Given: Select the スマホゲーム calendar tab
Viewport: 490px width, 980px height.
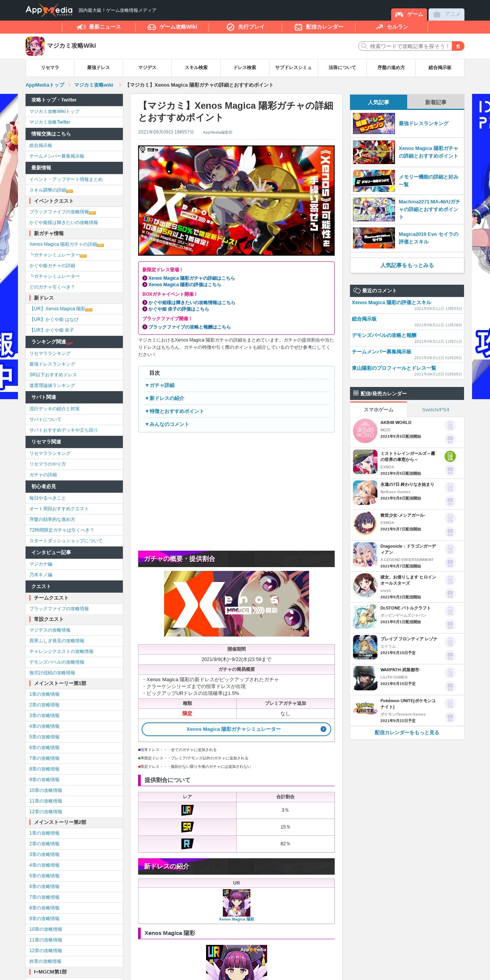Looking at the screenshot, I should [x=379, y=409].
